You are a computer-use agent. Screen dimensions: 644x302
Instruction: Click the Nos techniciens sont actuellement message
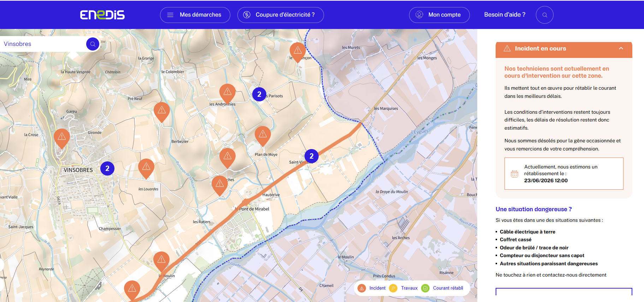click(557, 72)
